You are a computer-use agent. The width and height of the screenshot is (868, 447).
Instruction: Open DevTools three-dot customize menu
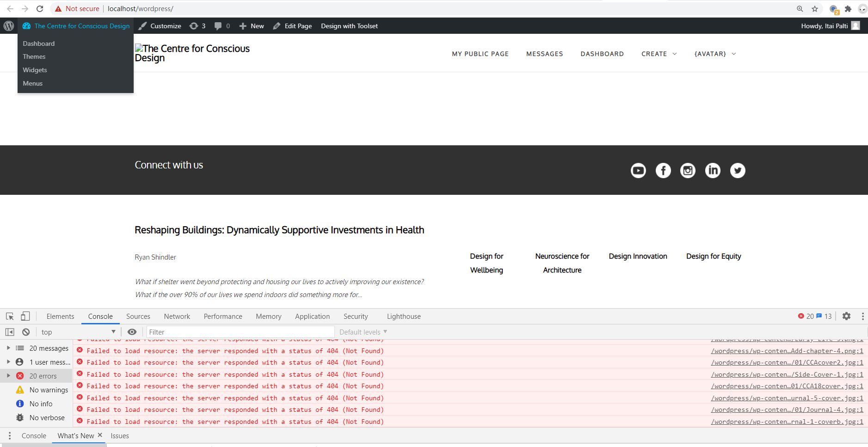pos(862,317)
